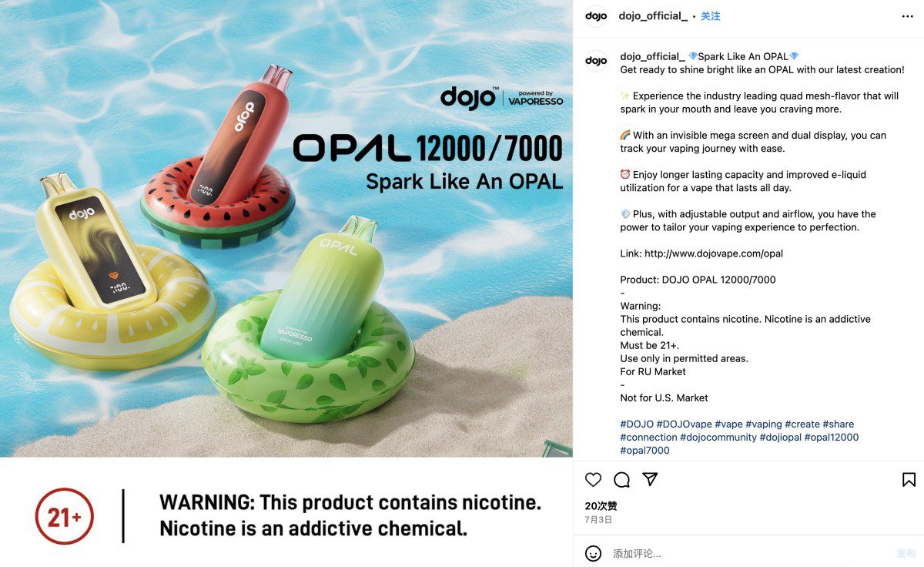
Task: Click dojo profile avatar in header
Action: (x=597, y=16)
